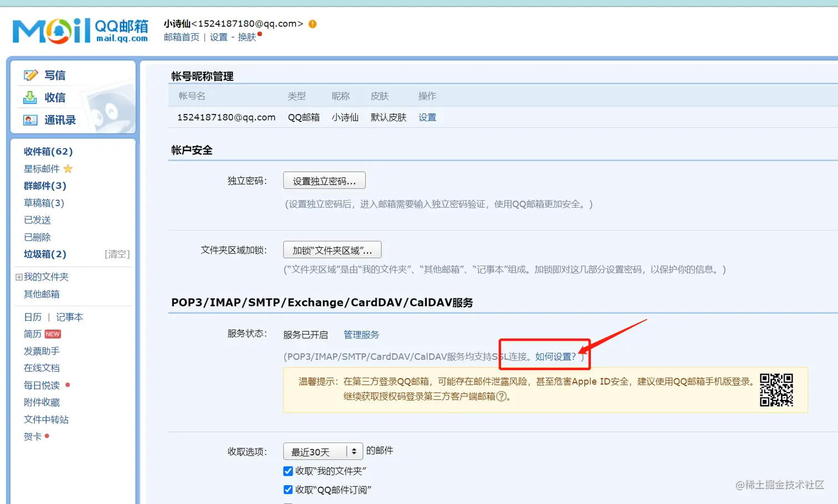Open 贺卡 in the sidebar
The image size is (838, 504).
(x=33, y=436)
